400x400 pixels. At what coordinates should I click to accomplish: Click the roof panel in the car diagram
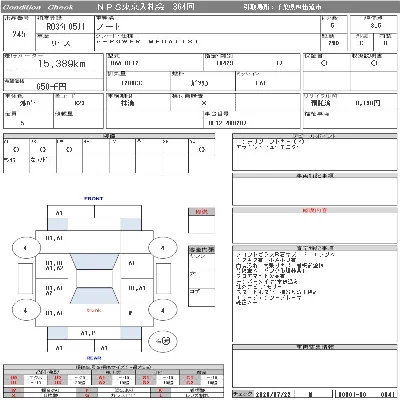click(x=94, y=278)
